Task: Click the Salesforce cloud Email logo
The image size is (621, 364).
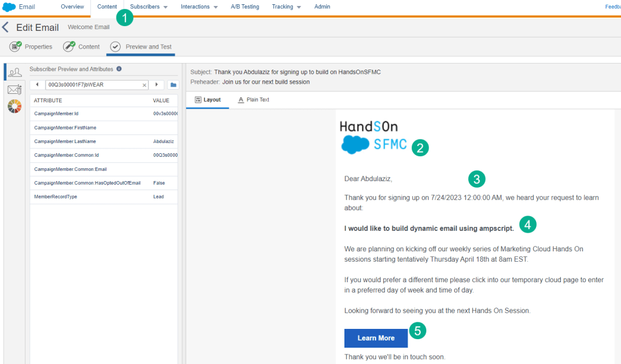Action: (19, 7)
